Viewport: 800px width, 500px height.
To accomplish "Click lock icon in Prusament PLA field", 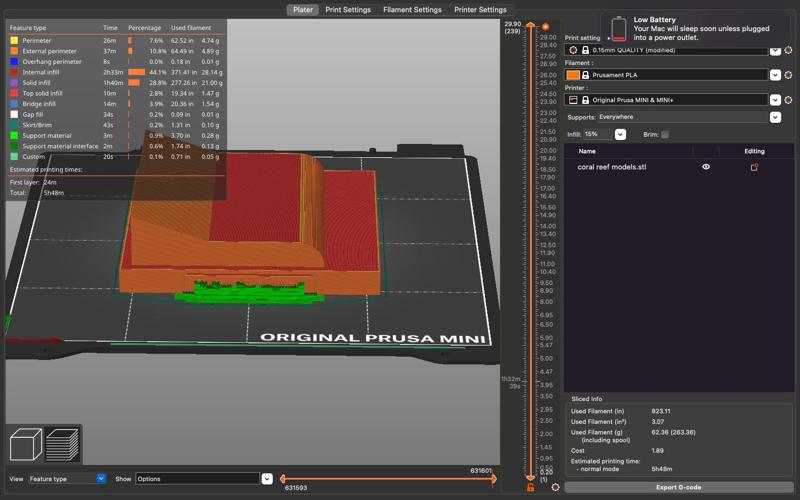I will pyautogui.click(x=585, y=75).
